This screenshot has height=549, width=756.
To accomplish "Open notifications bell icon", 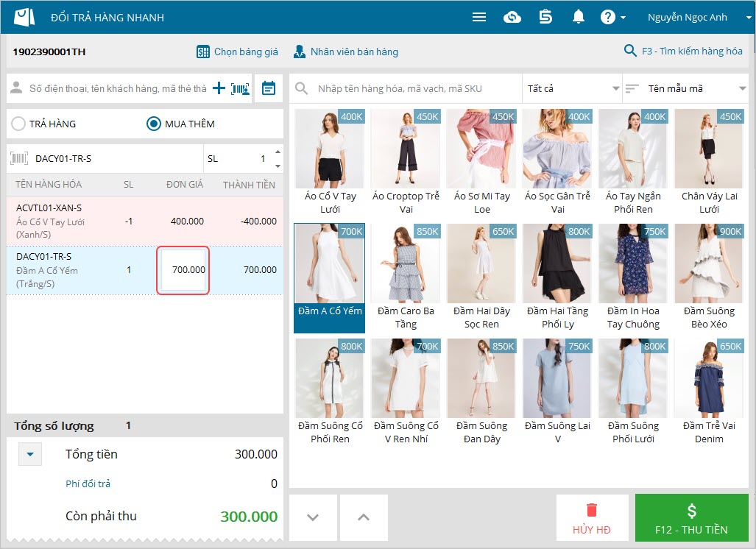I will coord(578,18).
